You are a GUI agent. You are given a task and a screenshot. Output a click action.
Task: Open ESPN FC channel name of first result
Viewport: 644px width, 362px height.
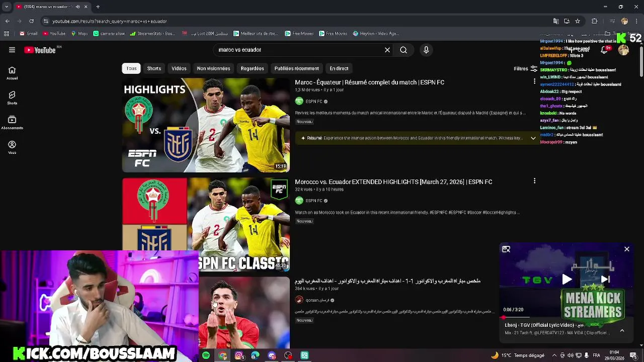pyautogui.click(x=314, y=102)
